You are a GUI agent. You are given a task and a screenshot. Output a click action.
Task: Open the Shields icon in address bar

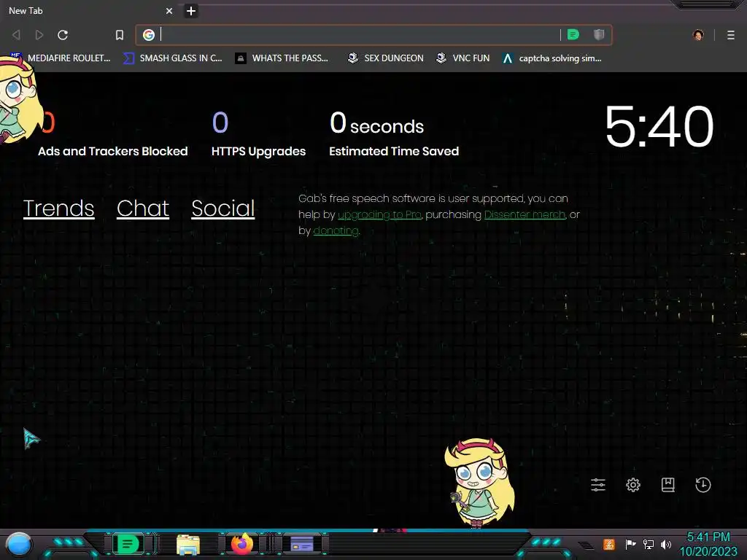[x=599, y=34]
